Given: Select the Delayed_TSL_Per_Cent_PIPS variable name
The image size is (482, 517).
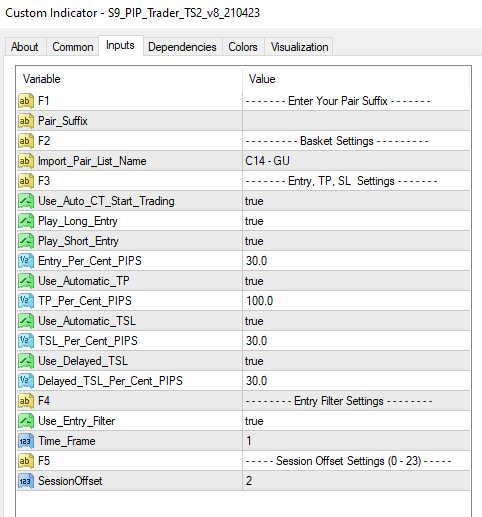Looking at the screenshot, I should [x=110, y=381].
